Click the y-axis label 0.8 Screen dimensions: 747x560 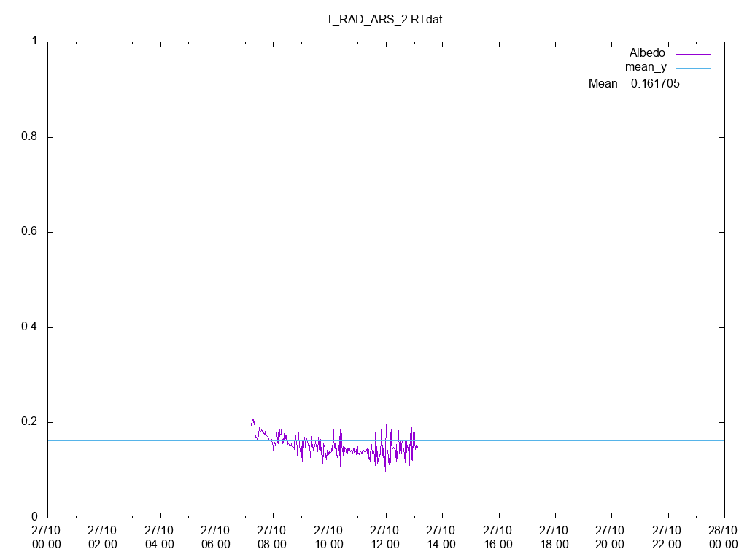tap(29, 136)
